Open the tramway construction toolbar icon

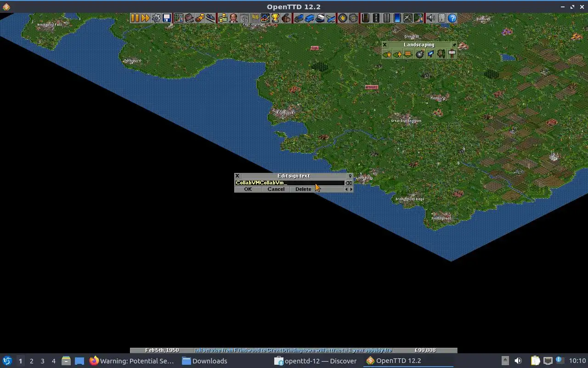click(387, 18)
